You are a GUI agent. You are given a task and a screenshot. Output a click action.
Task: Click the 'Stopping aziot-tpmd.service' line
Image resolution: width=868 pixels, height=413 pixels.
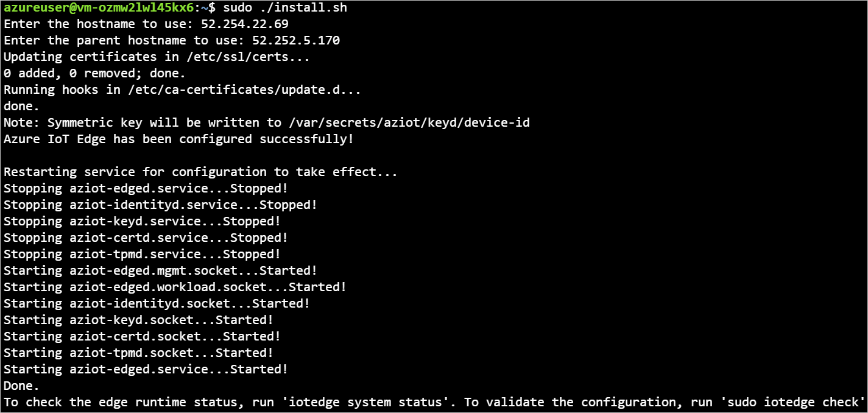142,254
